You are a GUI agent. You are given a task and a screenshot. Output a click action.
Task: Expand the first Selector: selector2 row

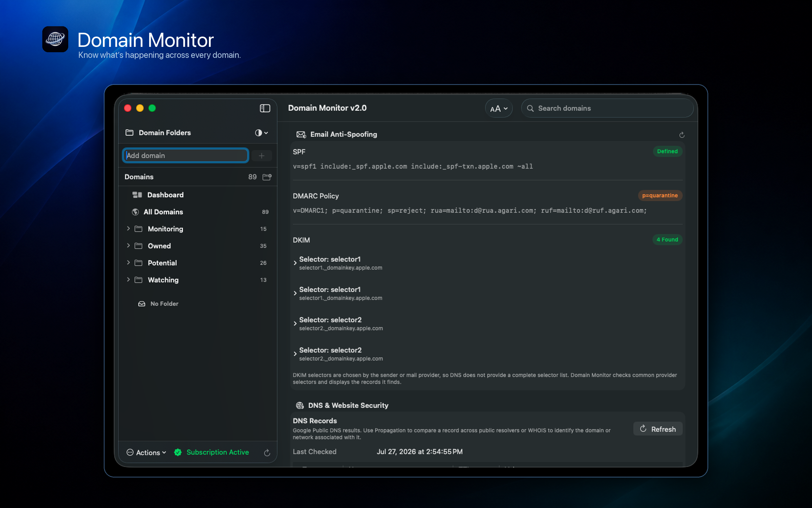[x=295, y=323]
